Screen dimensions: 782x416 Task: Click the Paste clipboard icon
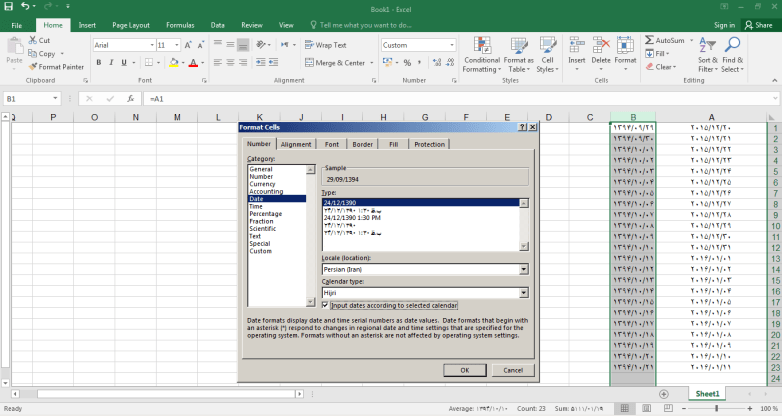pos(14,46)
